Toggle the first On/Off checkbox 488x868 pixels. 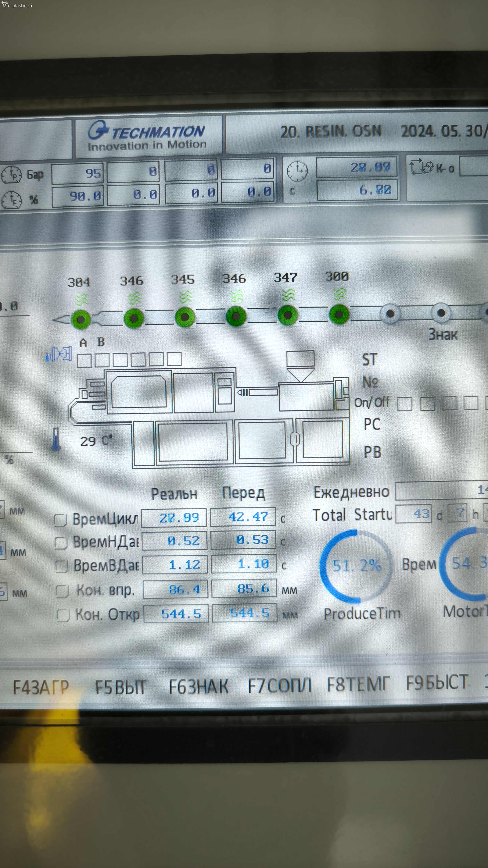pyautogui.click(x=404, y=404)
